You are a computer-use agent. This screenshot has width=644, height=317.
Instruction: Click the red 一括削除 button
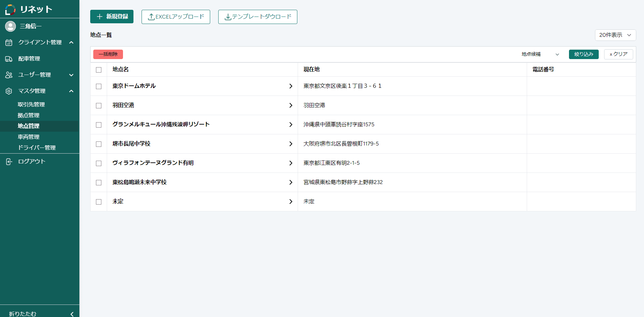point(108,54)
